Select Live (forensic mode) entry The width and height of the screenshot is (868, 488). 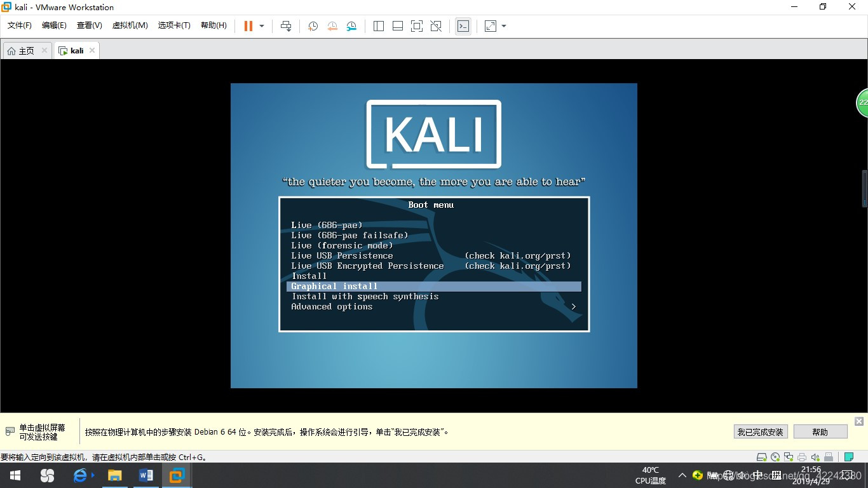tap(342, 245)
